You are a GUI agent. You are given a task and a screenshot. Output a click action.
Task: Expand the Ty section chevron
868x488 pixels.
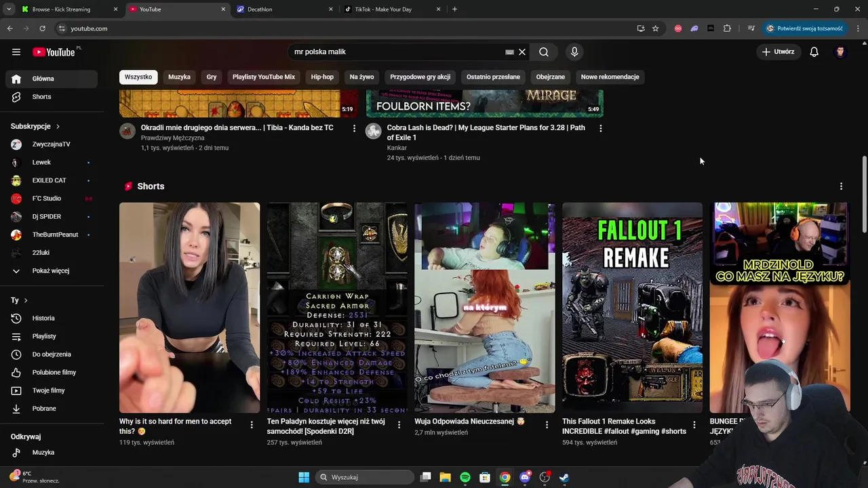(26, 300)
